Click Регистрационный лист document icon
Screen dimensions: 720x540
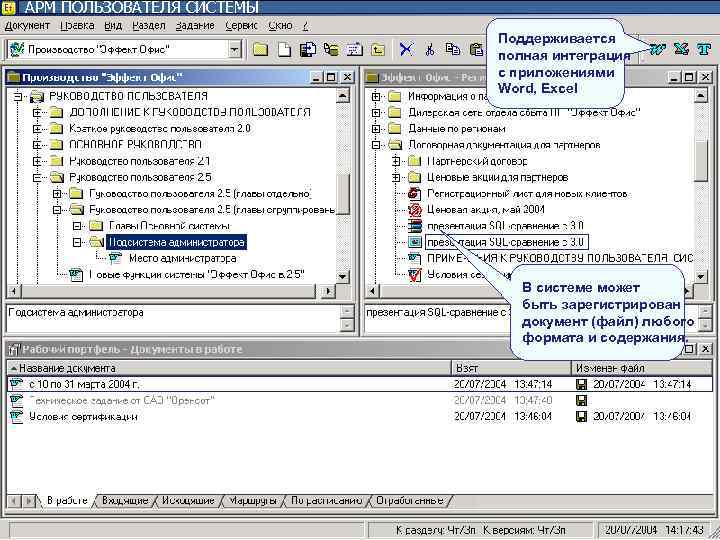click(415, 194)
